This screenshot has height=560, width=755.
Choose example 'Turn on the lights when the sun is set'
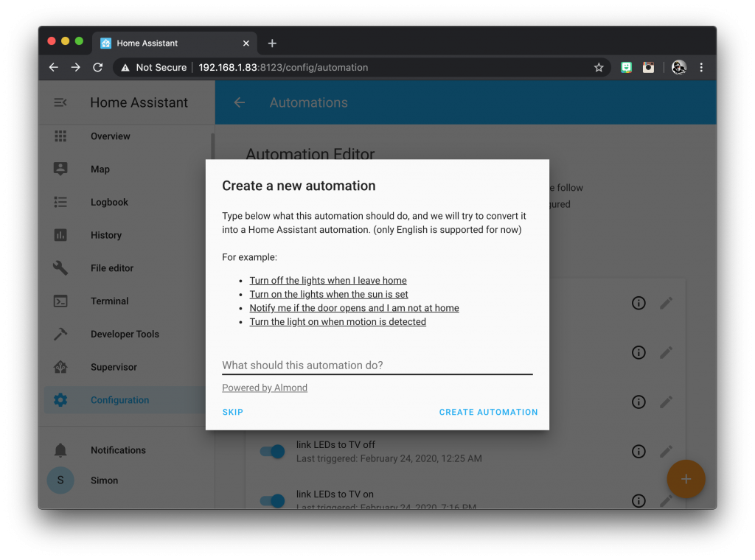[329, 294]
